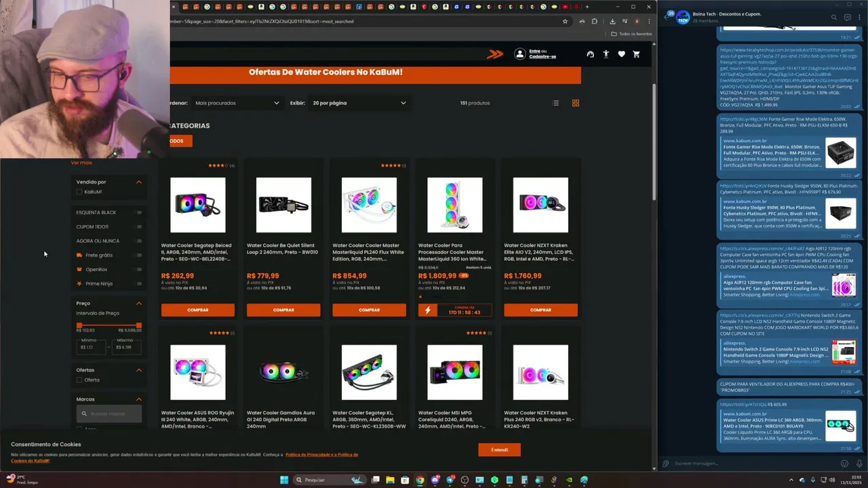868x488 pixels.
Task: Click the maximum price slider handle
Action: pyautogui.click(x=139, y=326)
